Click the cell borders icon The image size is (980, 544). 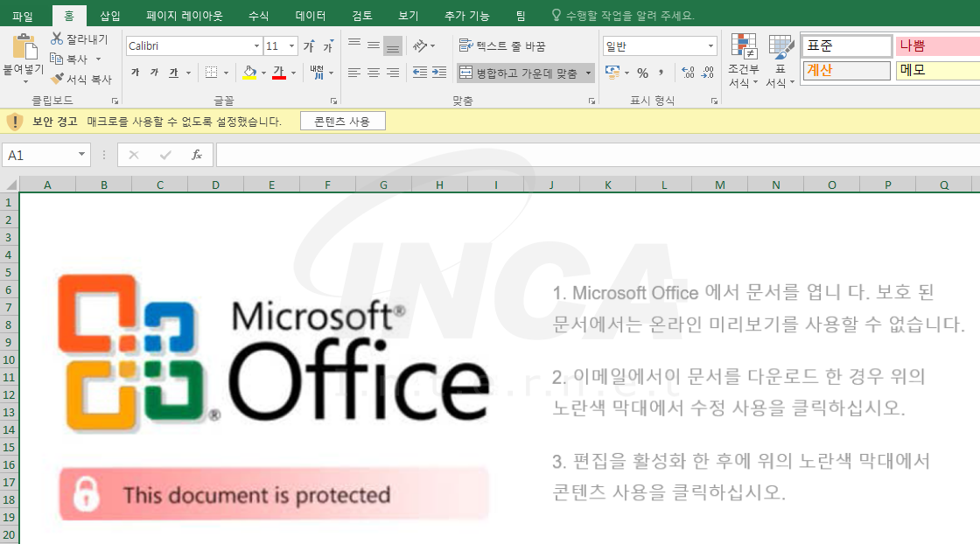[x=211, y=73]
